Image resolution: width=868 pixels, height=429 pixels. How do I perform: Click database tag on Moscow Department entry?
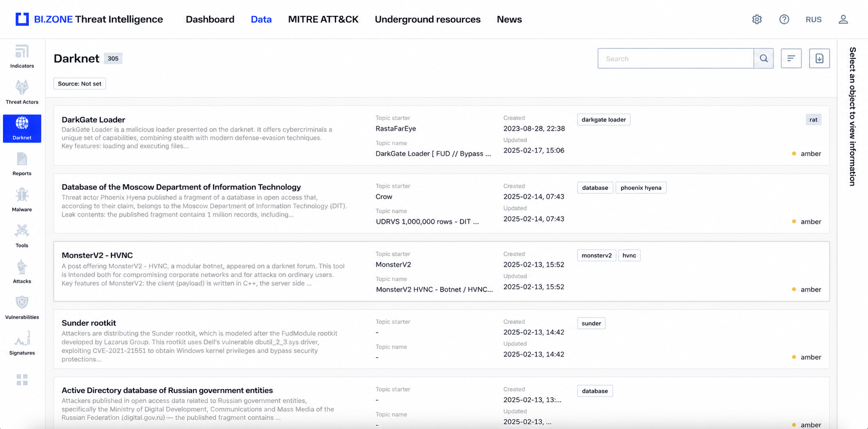(595, 188)
